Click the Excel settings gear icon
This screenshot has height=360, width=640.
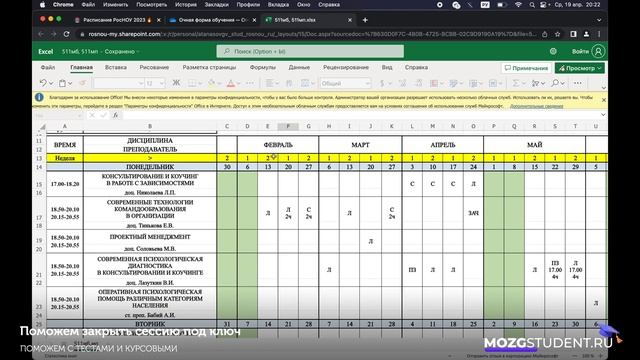click(x=553, y=51)
